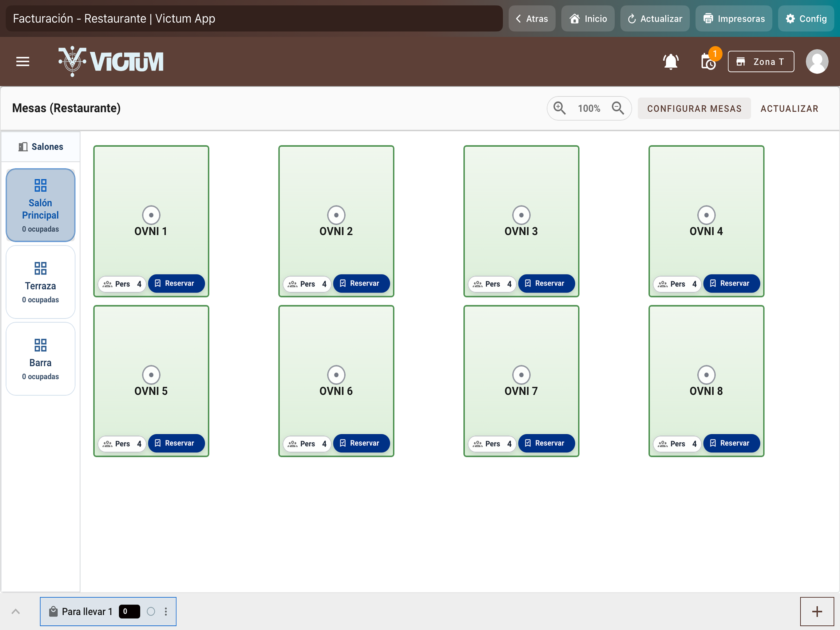Image resolution: width=840 pixels, height=630 pixels.
Task: Click Pers 4 chip on OVNI 2
Action: [307, 284]
